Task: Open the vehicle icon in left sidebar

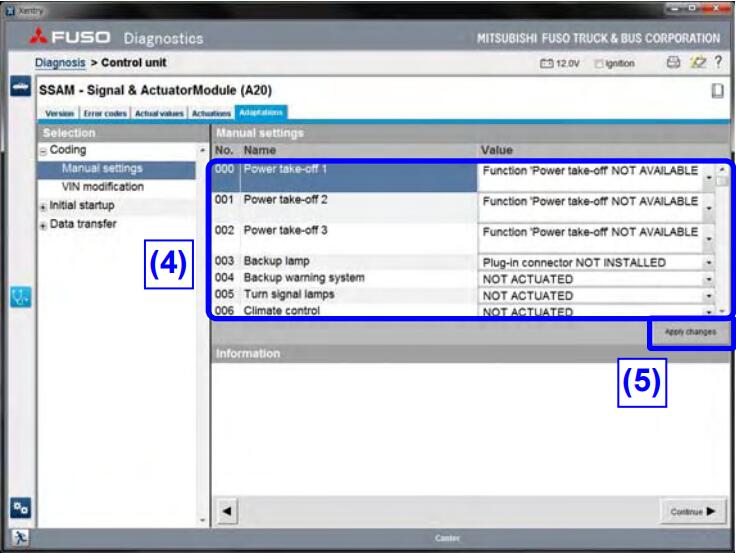Action: (x=21, y=86)
